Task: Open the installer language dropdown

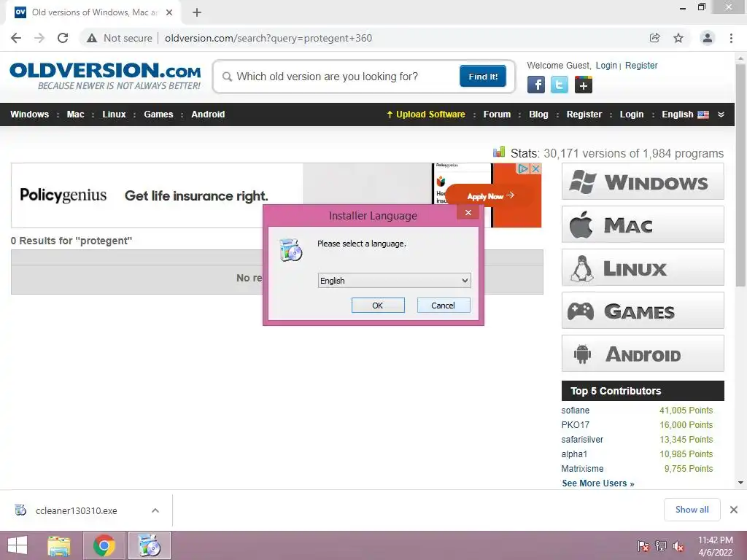Action: pyautogui.click(x=394, y=281)
